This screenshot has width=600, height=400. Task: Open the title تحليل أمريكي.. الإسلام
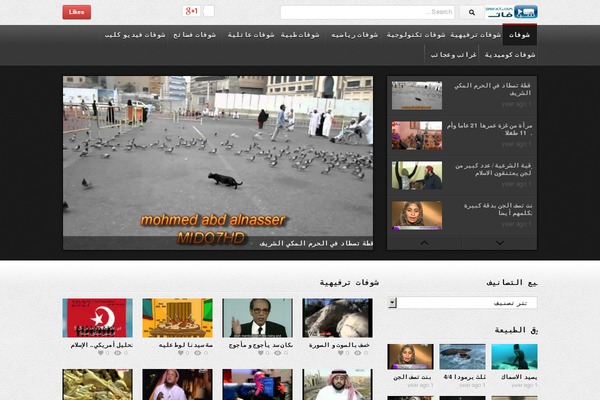pos(101,345)
